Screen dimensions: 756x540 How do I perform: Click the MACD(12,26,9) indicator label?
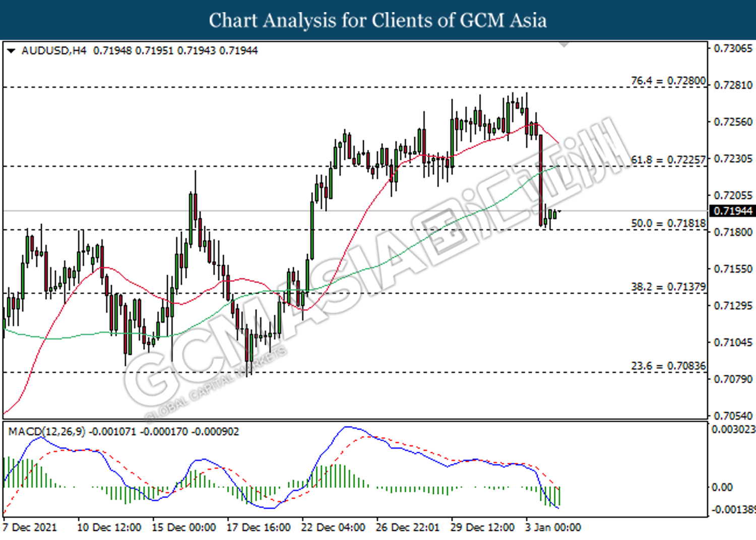[47, 432]
